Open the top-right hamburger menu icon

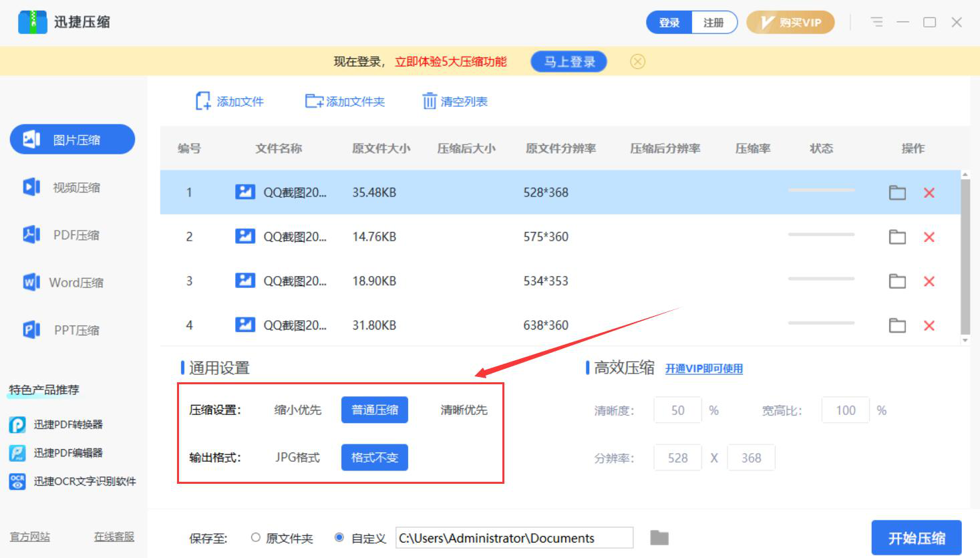876,22
